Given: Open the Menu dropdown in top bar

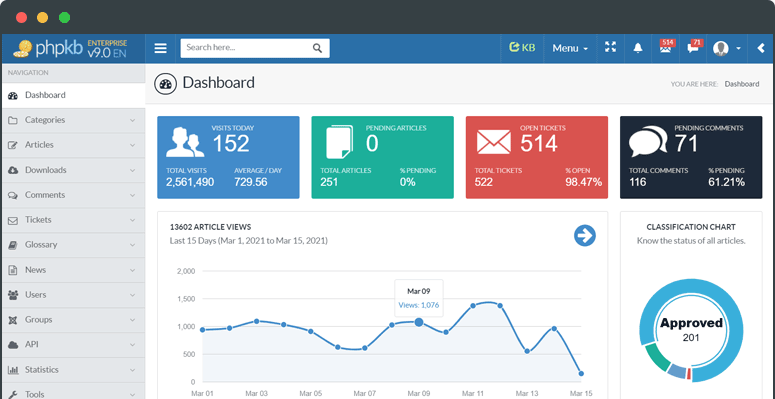Looking at the screenshot, I should coord(570,48).
